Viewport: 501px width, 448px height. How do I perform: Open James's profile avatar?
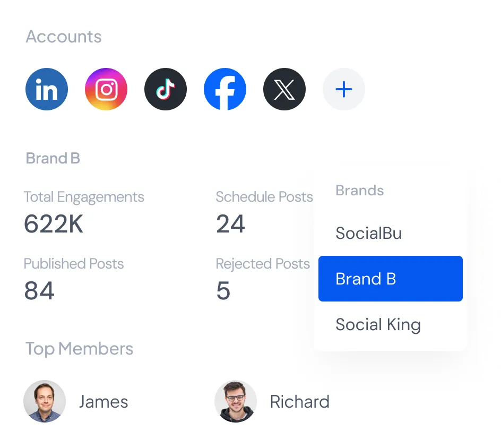pyautogui.click(x=45, y=402)
